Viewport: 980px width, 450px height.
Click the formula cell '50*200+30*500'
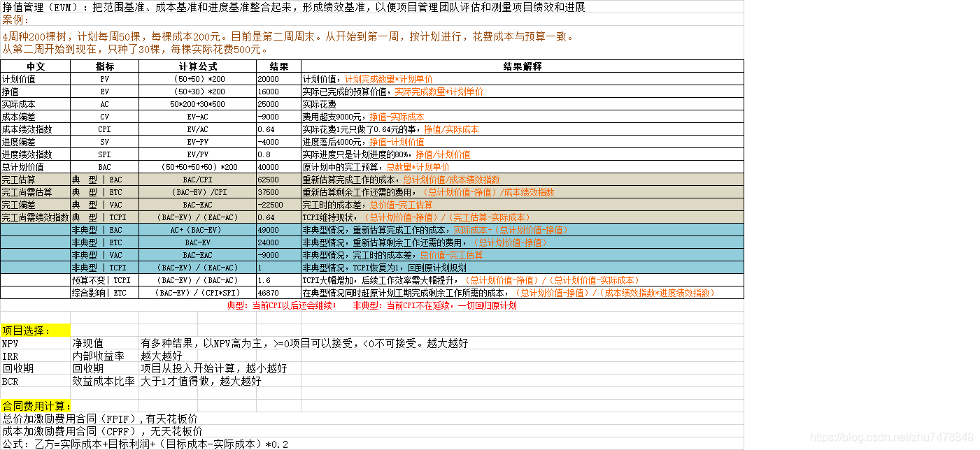[x=198, y=104]
